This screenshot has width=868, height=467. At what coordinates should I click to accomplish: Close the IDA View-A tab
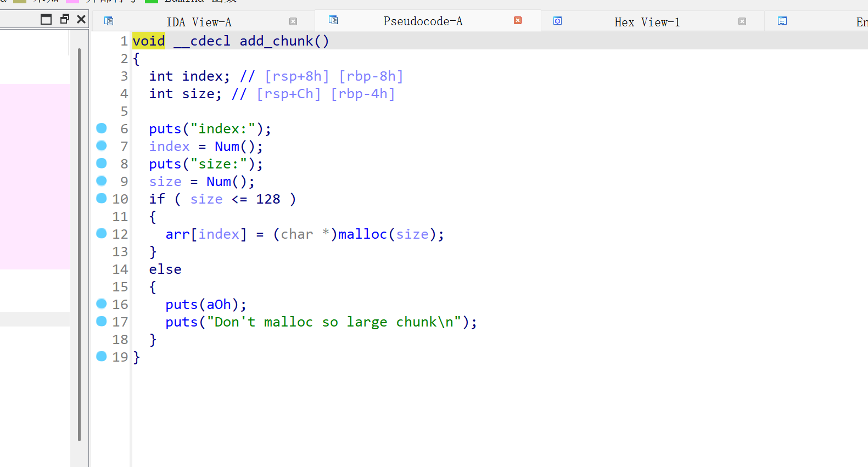tap(293, 21)
